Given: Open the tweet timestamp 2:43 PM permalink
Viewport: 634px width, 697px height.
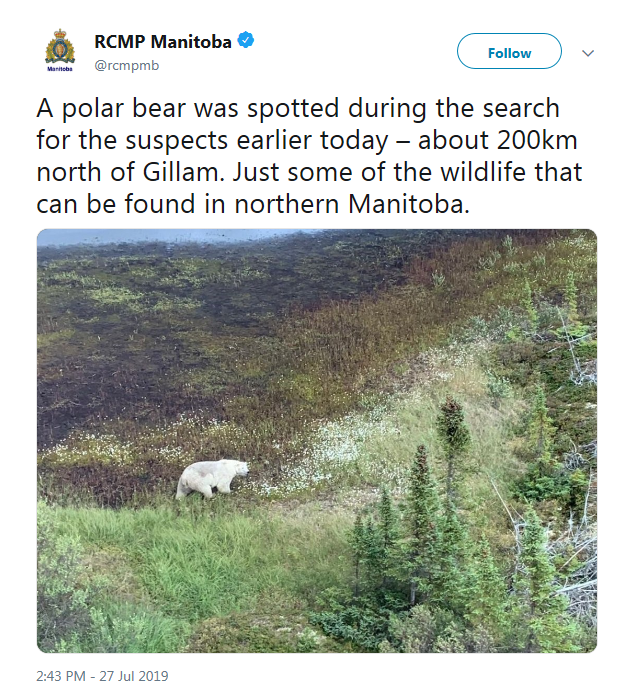Looking at the screenshot, I should point(61,676).
